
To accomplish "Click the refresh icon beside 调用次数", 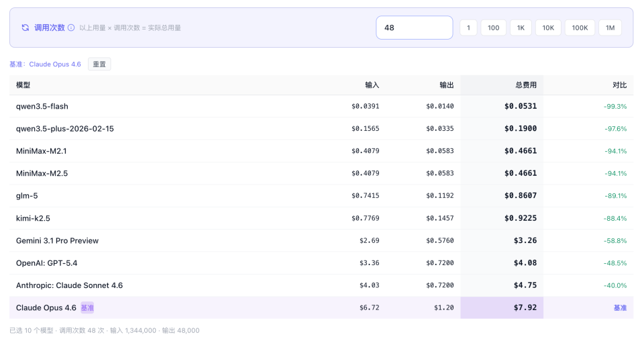I will pyautogui.click(x=25, y=28).
